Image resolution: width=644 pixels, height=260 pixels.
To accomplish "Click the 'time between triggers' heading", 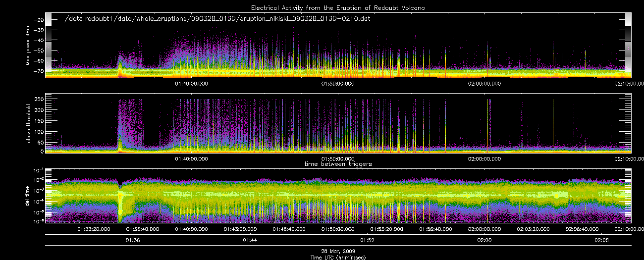I will (x=338, y=163).
